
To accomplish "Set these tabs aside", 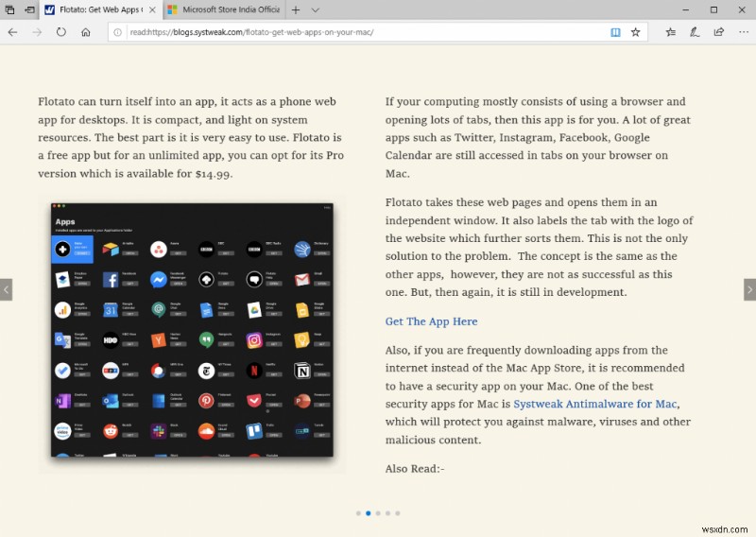I will pyautogui.click(x=29, y=9).
